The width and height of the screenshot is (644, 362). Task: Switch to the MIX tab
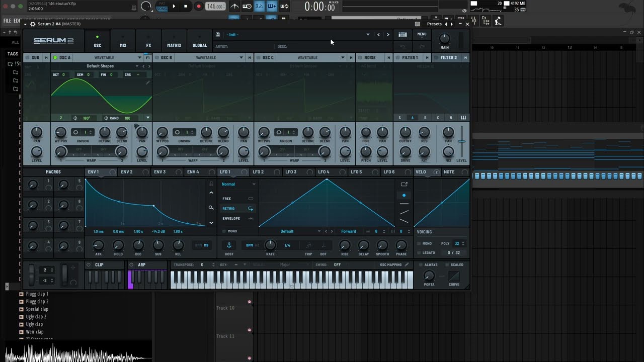click(x=123, y=41)
